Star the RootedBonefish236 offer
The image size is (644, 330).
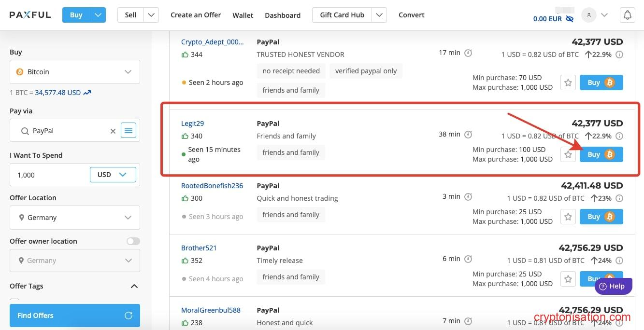568,216
